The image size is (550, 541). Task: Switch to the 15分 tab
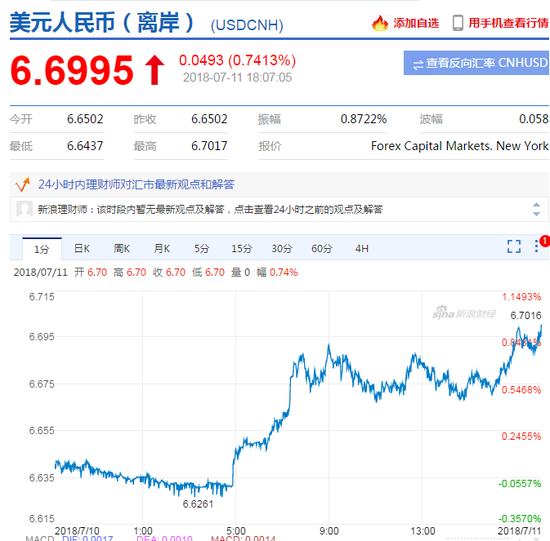[x=242, y=249]
